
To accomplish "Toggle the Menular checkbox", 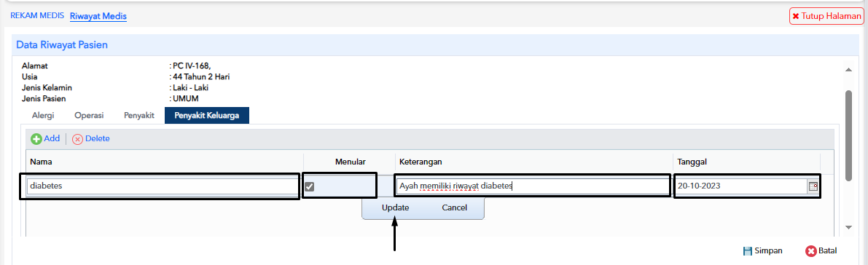I will pyautogui.click(x=310, y=186).
